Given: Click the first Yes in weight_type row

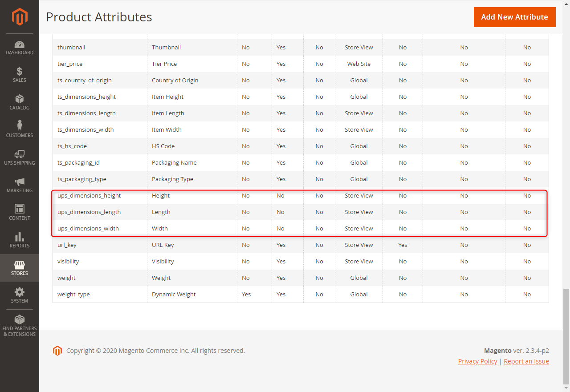Looking at the screenshot, I should 246,294.
